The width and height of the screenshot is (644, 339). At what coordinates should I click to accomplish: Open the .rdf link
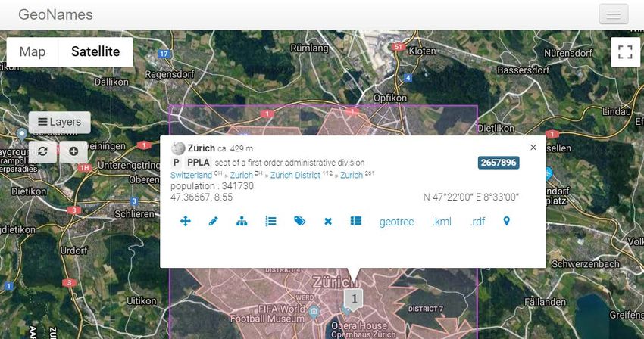(x=477, y=222)
